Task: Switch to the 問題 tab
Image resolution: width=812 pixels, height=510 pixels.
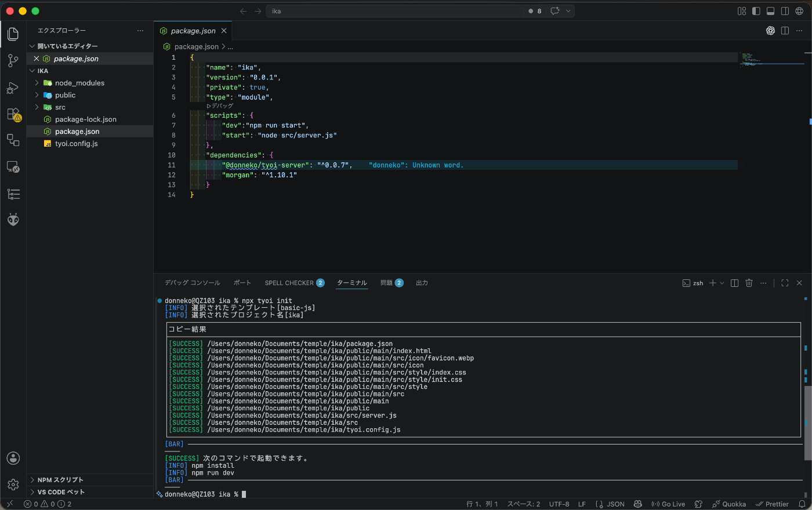Action: pos(391,283)
